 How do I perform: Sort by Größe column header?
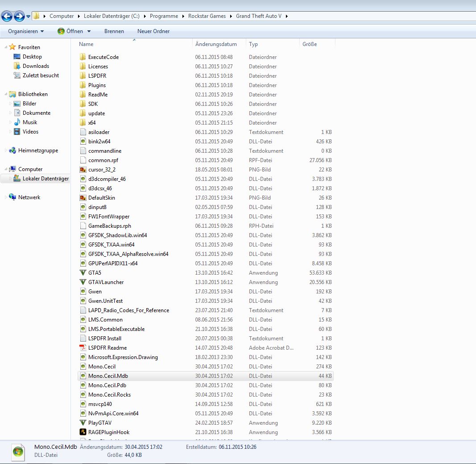tap(310, 44)
